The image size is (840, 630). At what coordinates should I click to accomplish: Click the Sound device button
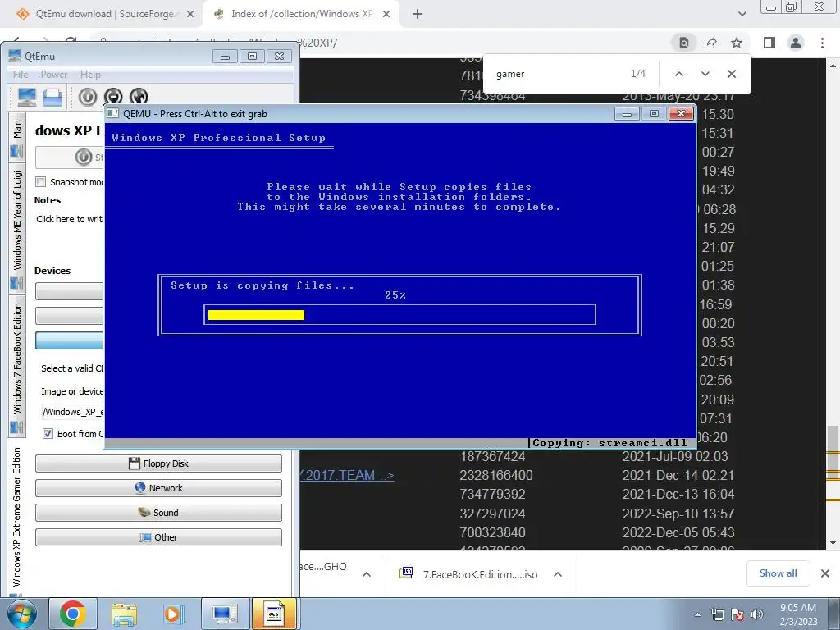click(158, 513)
